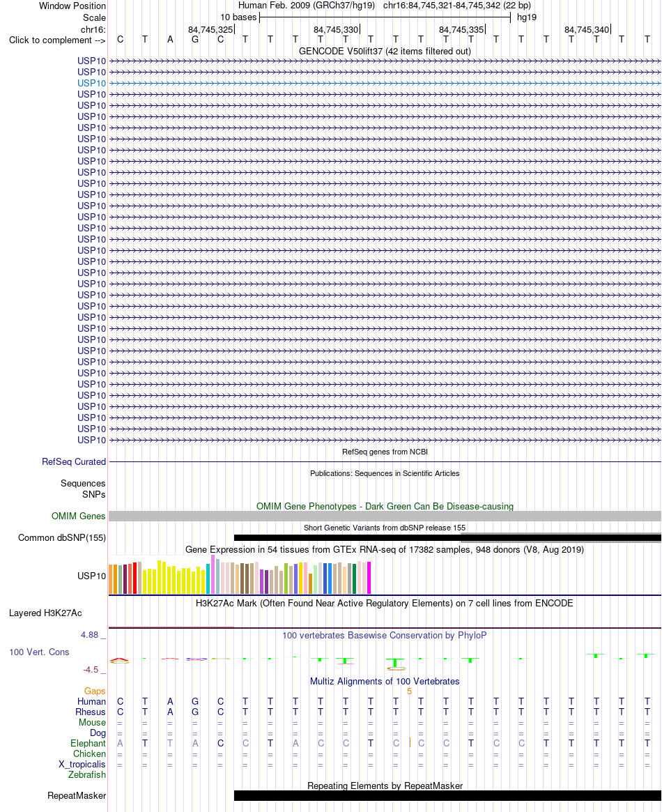The height and width of the screenshot is (812, 662).
Task: Click the 'Scale' ruler label
Action: click(x=94, y=17)
